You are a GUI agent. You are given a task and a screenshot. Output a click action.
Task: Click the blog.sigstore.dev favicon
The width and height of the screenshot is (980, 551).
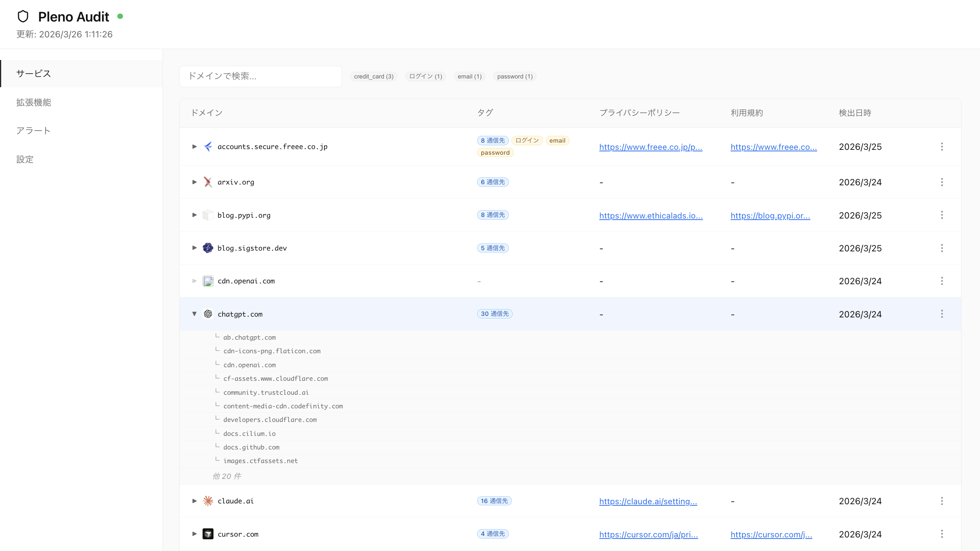(208, 248)
